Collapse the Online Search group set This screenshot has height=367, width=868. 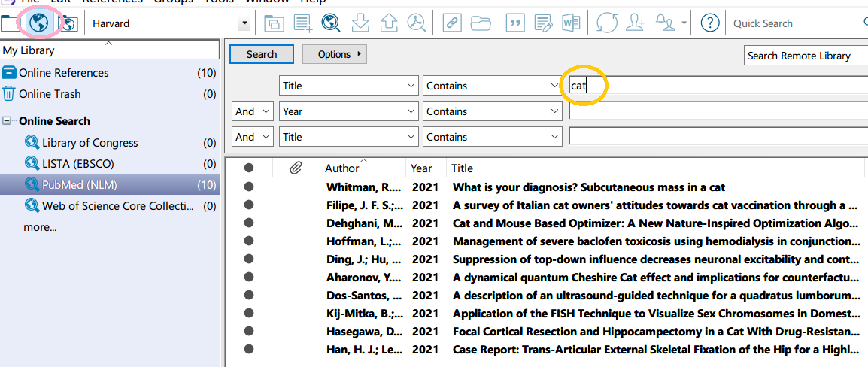(x=7, y=120)
